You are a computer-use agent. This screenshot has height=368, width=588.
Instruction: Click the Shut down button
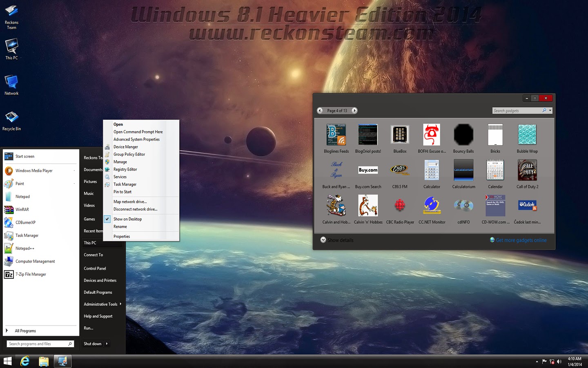[x=92, y=343]
